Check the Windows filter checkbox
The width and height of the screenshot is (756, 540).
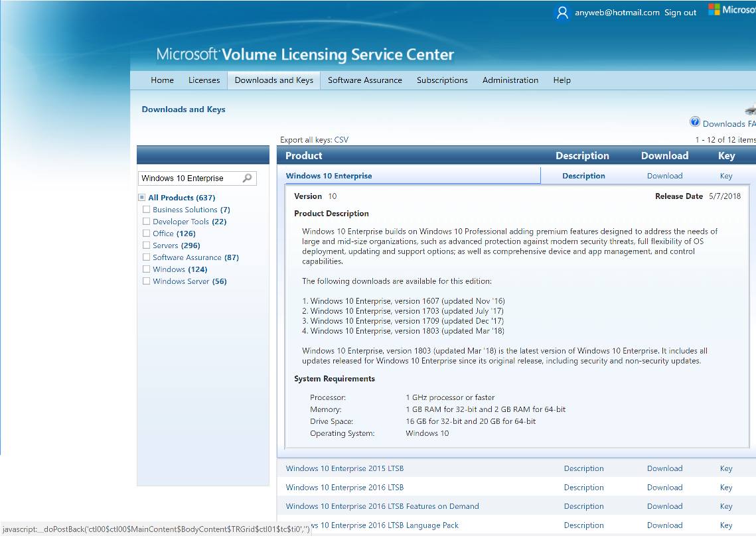146,269
